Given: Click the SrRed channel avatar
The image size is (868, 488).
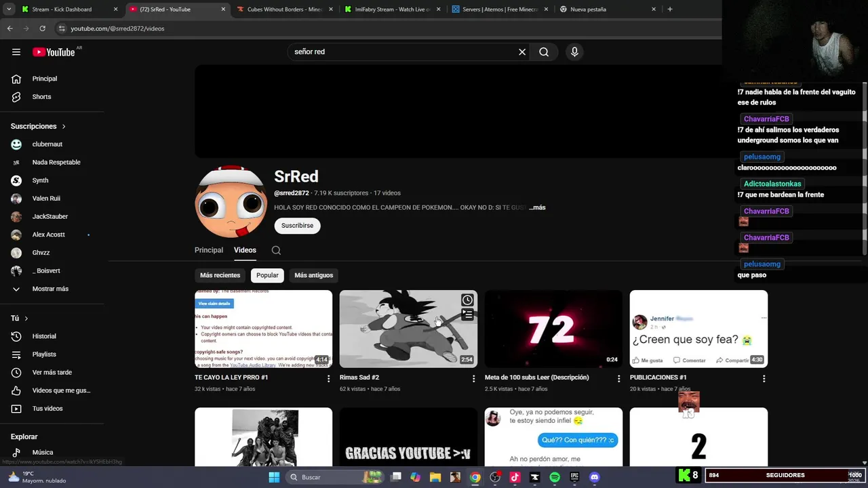Looking at the screenshot, I should (x=231, y=201).
